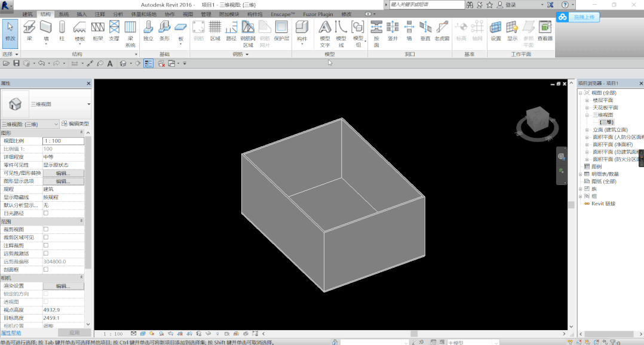
Task: Expand the 楼层平面 tree node
Action: [x=587, y=100]
